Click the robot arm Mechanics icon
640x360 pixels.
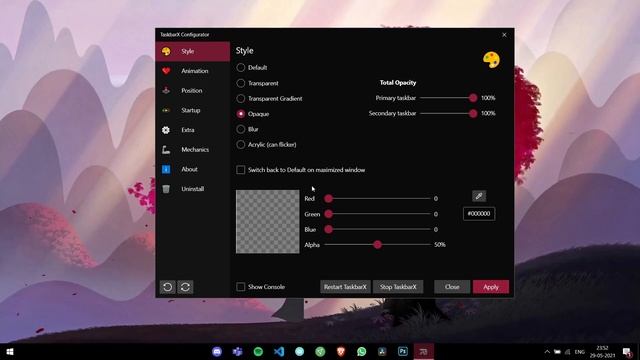tap(166, 149)
